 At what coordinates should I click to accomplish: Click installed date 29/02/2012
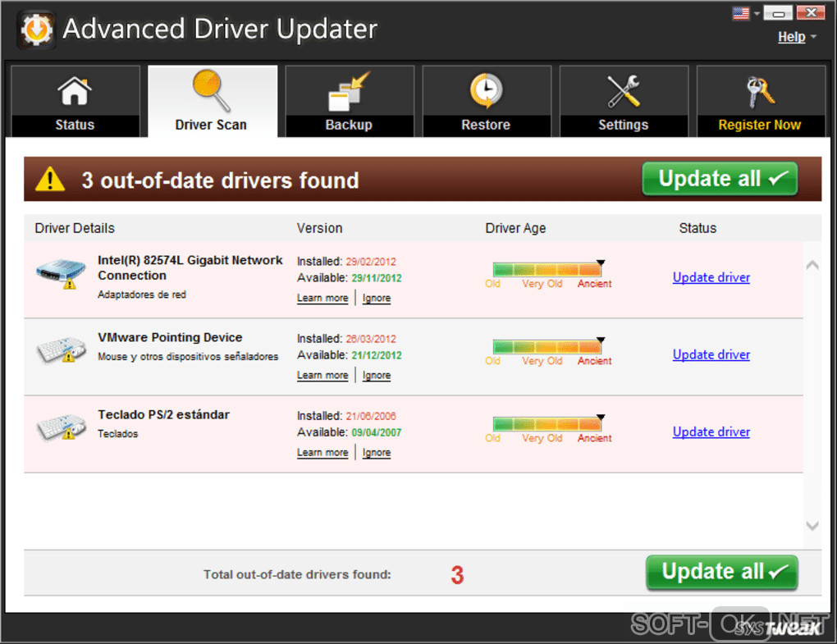point(371,262)
